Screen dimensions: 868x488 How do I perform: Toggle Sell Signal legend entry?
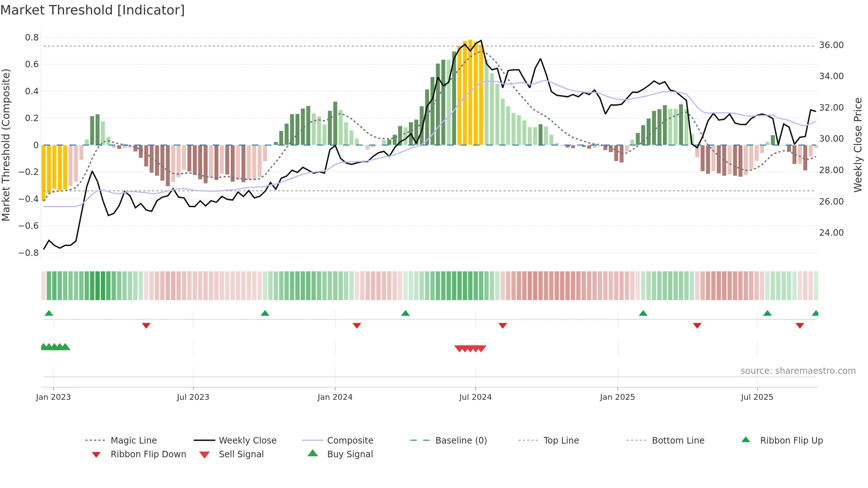[231, 454]
